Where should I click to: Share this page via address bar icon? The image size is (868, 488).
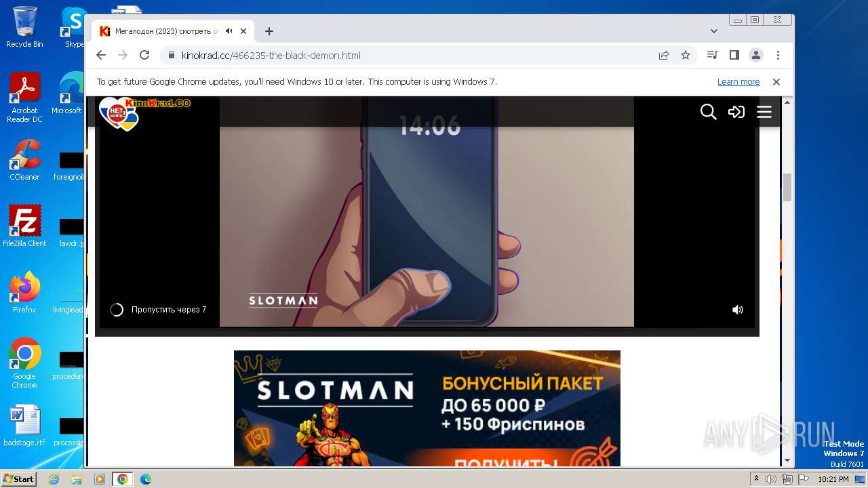click(x=664, y=56)
